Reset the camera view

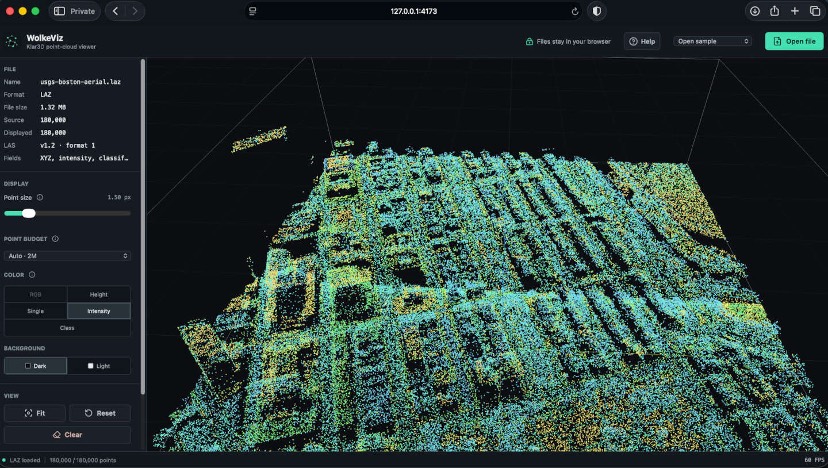click(x=100, y=413)
